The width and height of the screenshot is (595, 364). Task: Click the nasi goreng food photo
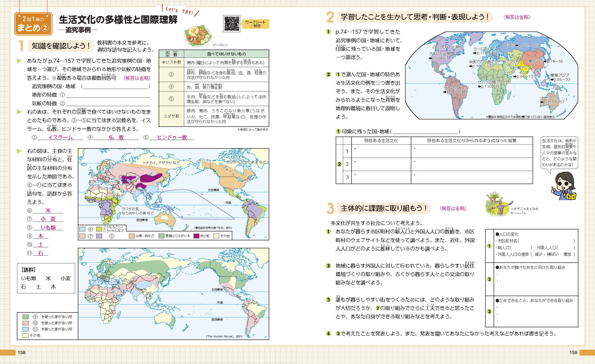[198, 36]
